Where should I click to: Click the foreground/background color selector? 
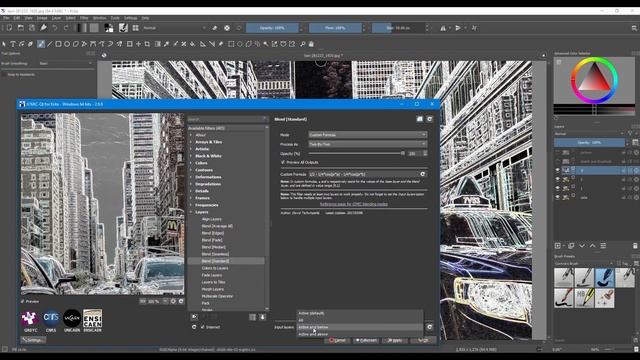click(109, 28)
